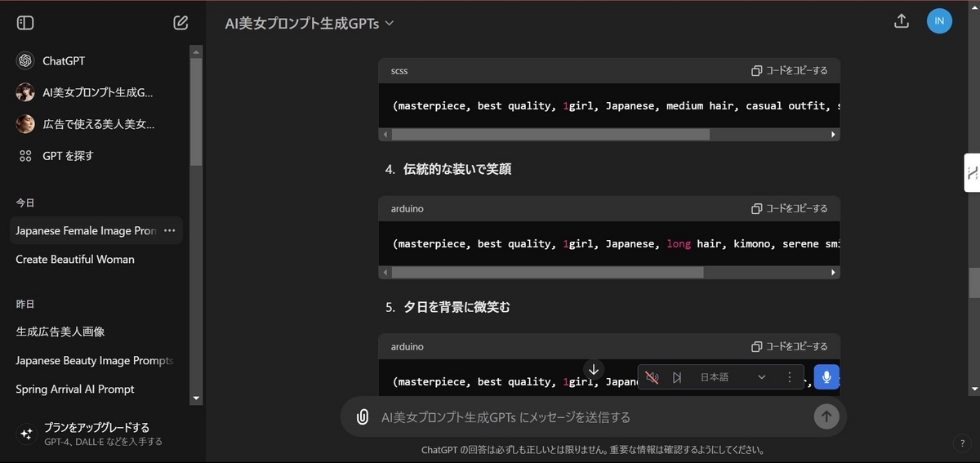Start a new chat with pencil icon
Image resolution: width=980 pixels, height=463 pixels.
(181, 23)
